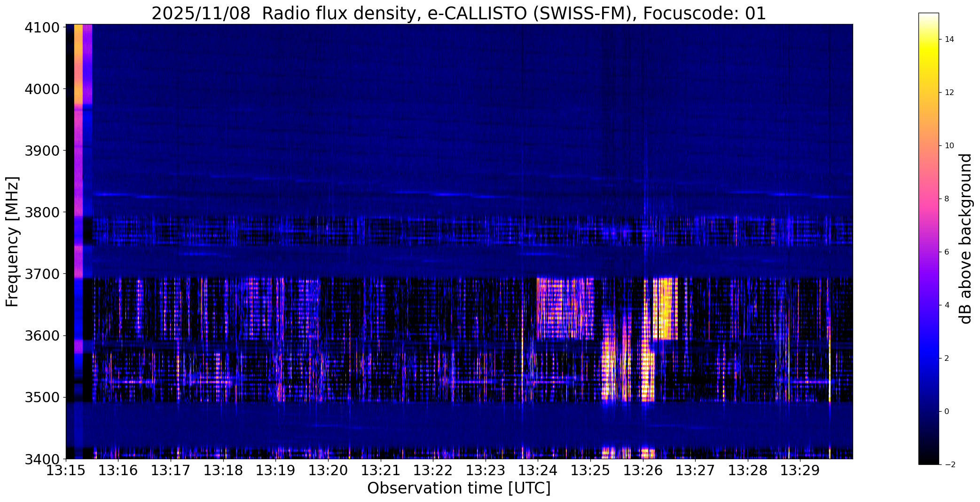Click the colorbar tick label 14

[949, 40]
